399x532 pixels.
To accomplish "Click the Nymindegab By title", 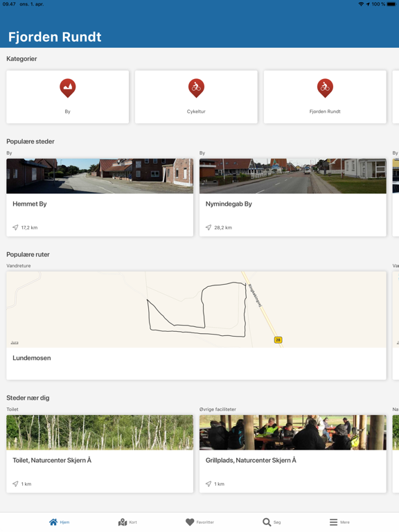I will 229,204.
